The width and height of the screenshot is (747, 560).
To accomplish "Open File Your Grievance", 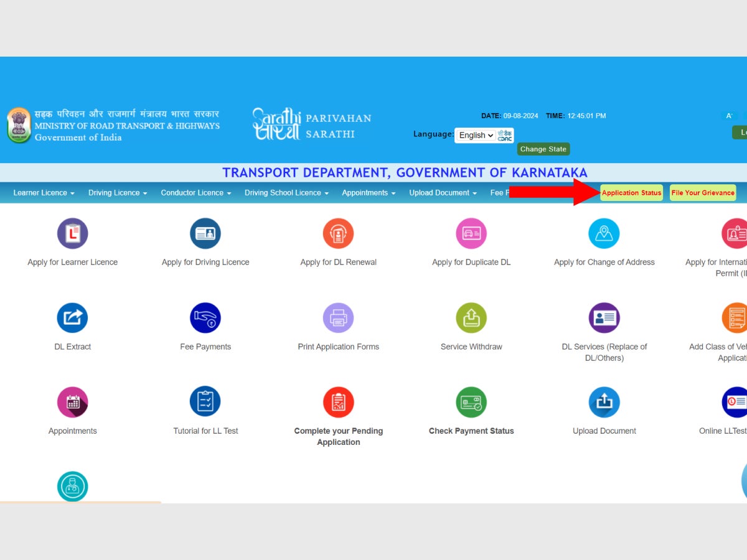I will tap(702, 193).
